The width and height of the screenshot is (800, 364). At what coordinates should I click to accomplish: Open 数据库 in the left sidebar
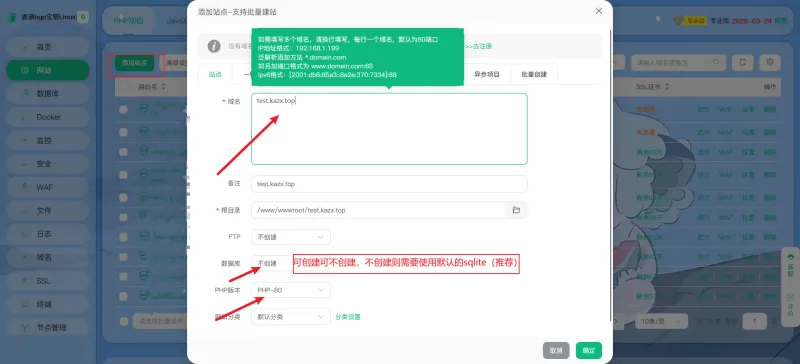[47, 94]
